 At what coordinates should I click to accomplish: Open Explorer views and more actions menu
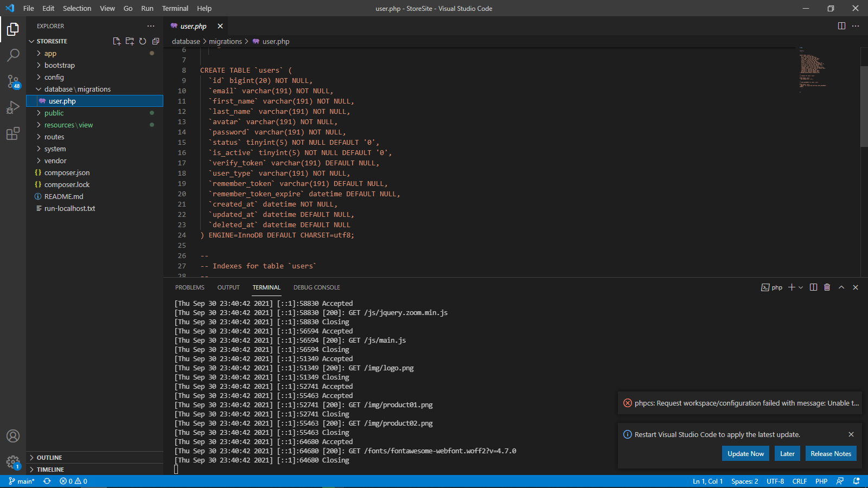click(151, 26)
